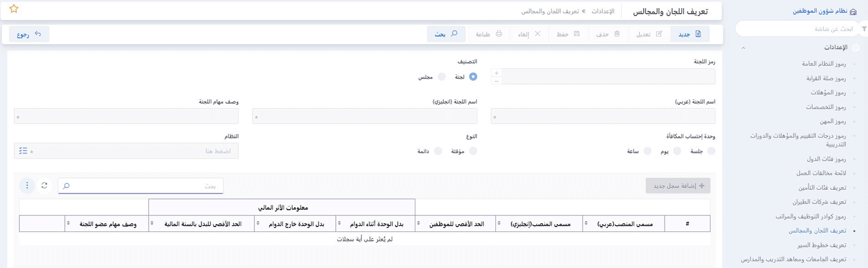Select the مجلس radio button

click(x=441, y=77)
